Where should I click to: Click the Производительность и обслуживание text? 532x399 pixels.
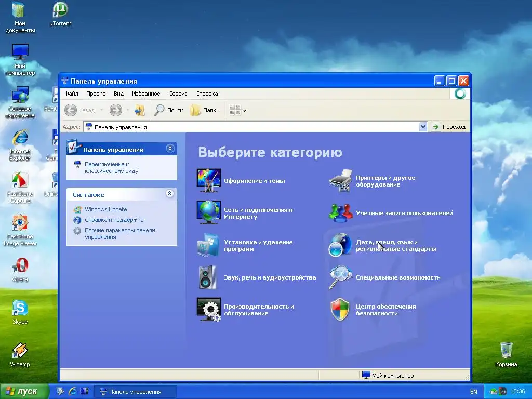click(x=259, y=310)
